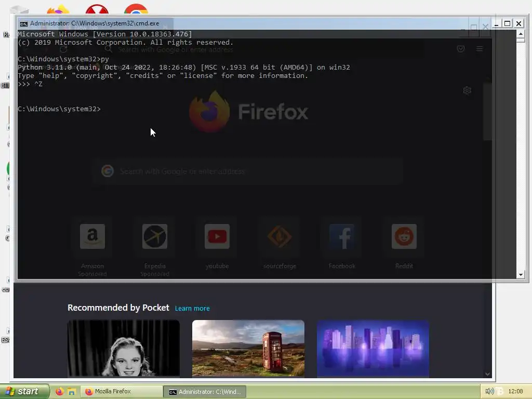
Task: Close the Administrator cmd.exe window
Action: [x=519, y=23]
